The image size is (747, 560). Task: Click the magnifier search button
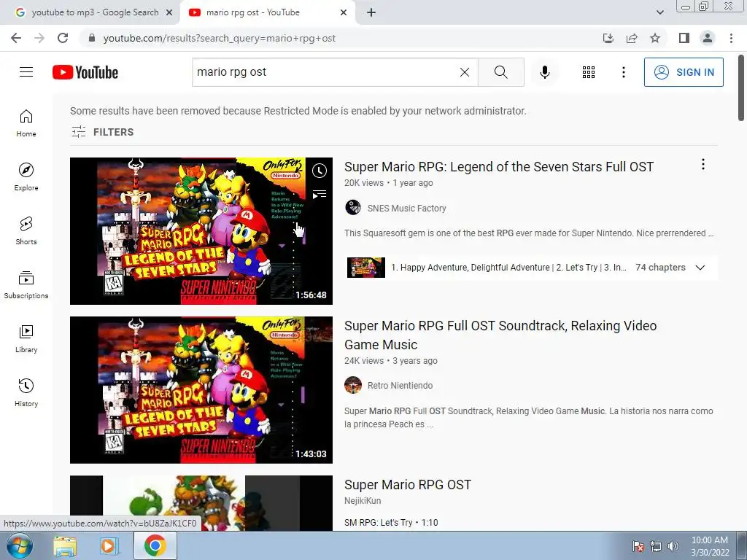click(x=500, y=72)
